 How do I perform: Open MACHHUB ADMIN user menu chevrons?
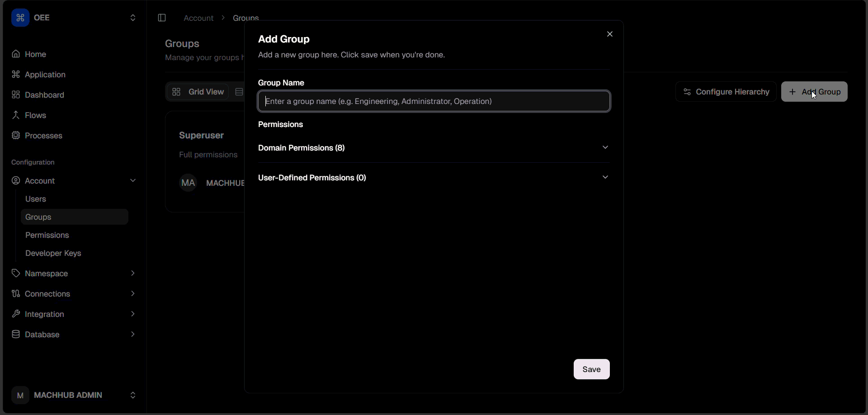[133, 395]
